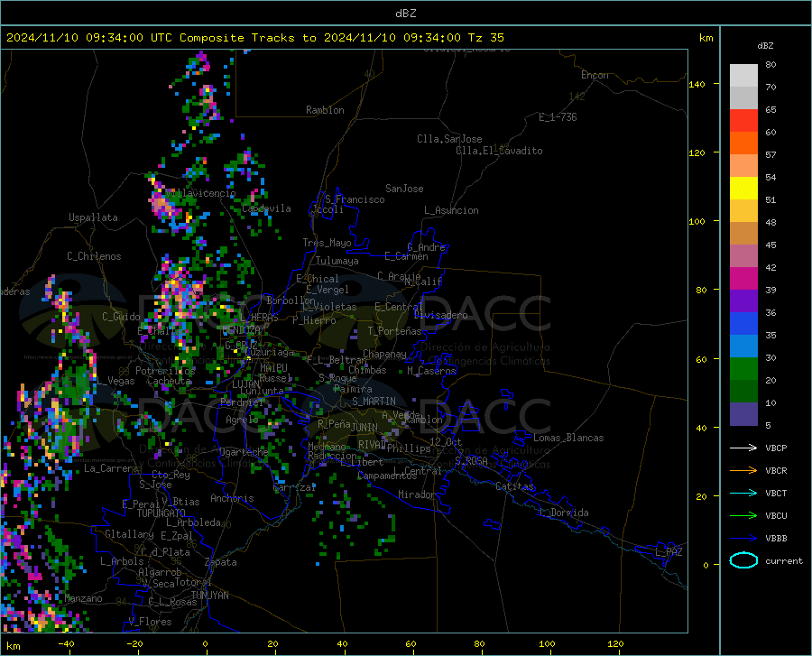Image resolution: width=812 pixels, height=656 pixels.
Task: Select the green 20 dBZ color swatch
Action: click(743, 369)
